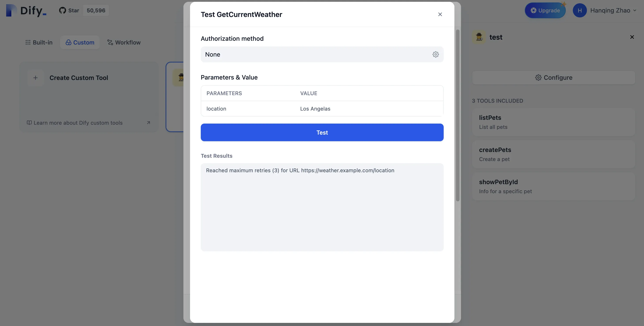This screenshot has width=644, height=326.
Task: Close the Test GetCurrentWeather dialog
Action: 440,15
